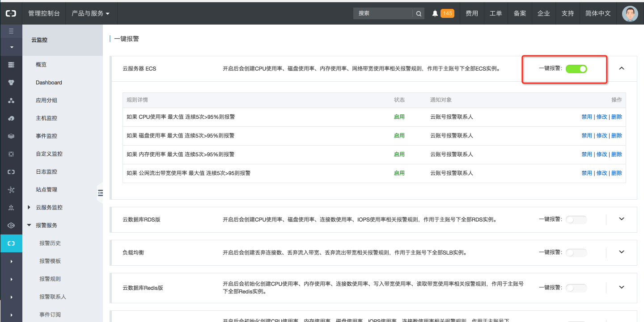This screenshot has height=322, width=644.
Task: Open 报警历史 under 报警服务
Action: (x=50, y=243)
